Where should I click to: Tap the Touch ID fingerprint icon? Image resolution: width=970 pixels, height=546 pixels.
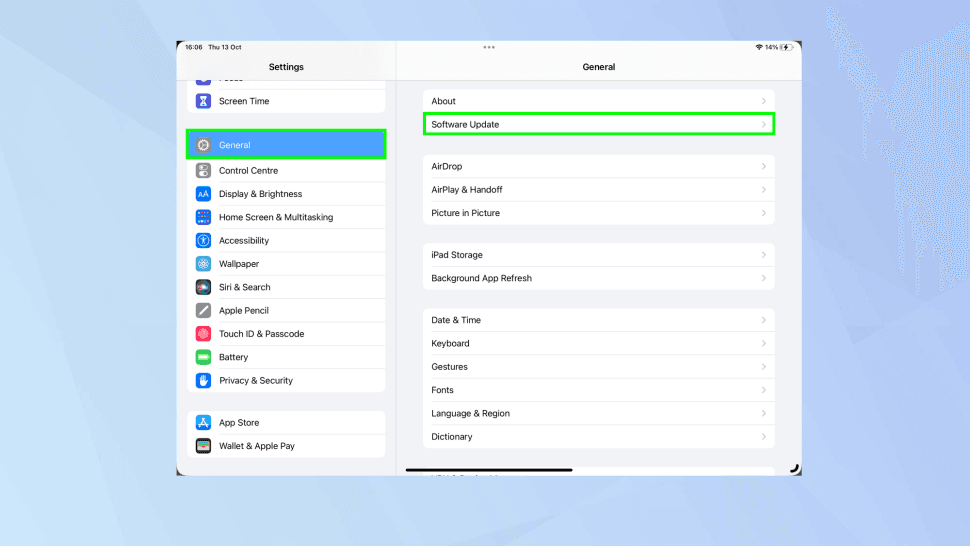[x=203, y=334]
